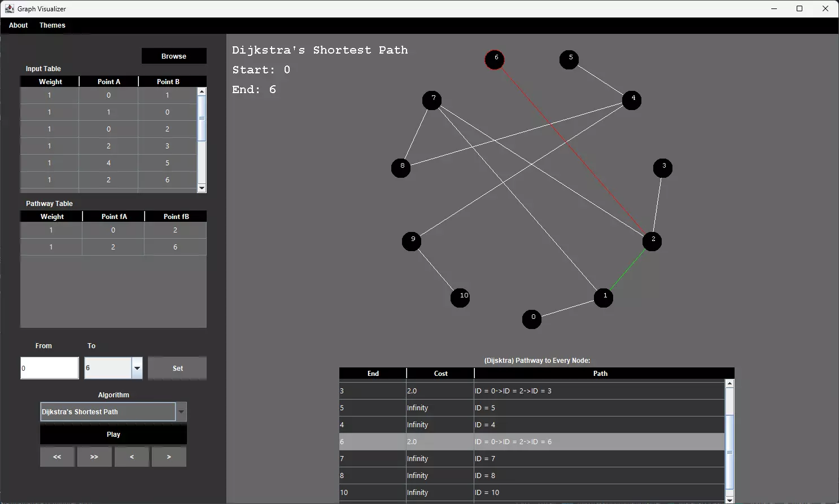
Task: Click pathway results scroll down arrow
Action: click(x=729, y=500)
